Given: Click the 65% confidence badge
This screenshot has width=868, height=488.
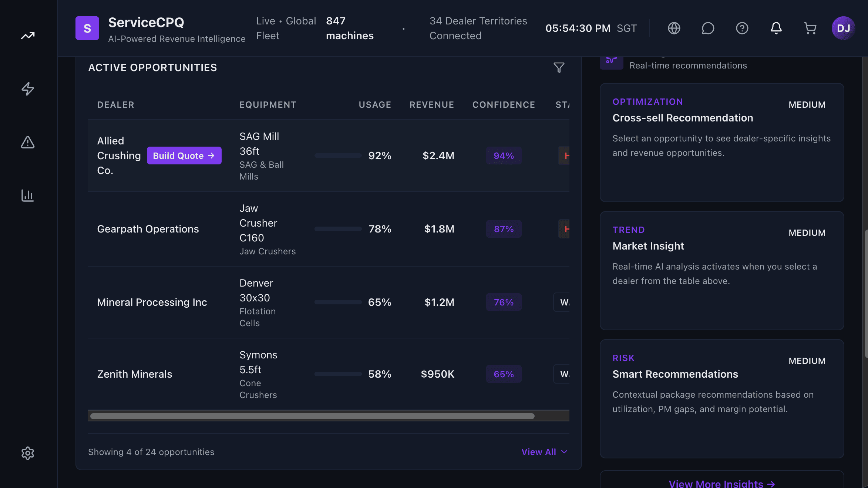Looking at the screenshot, I should (x=504, y=374).
